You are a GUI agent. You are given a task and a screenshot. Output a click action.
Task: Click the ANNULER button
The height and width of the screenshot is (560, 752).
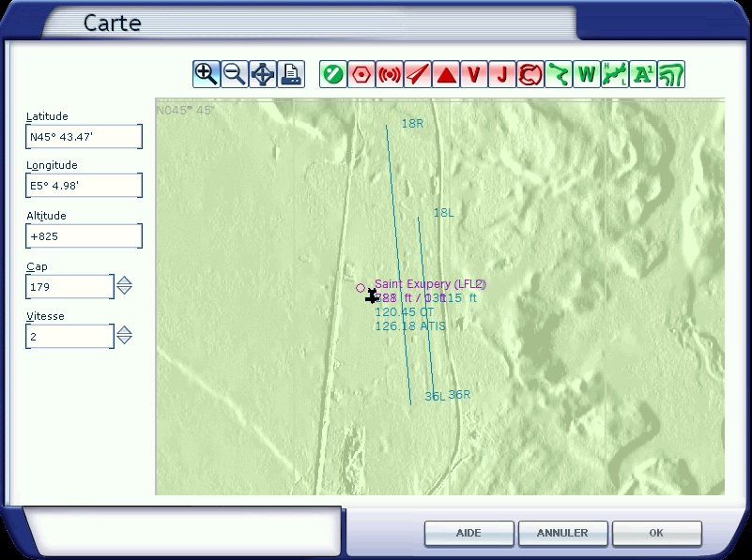tap(562, 533)
